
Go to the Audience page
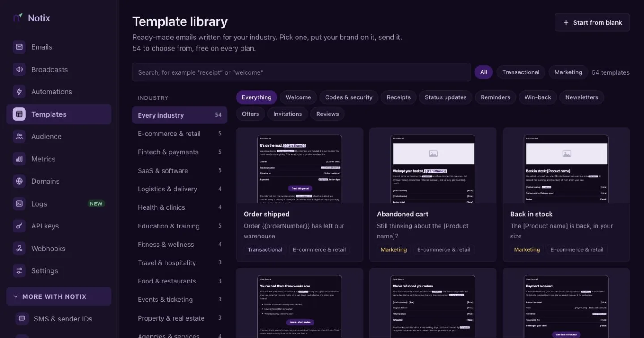[x=59, y=136]
